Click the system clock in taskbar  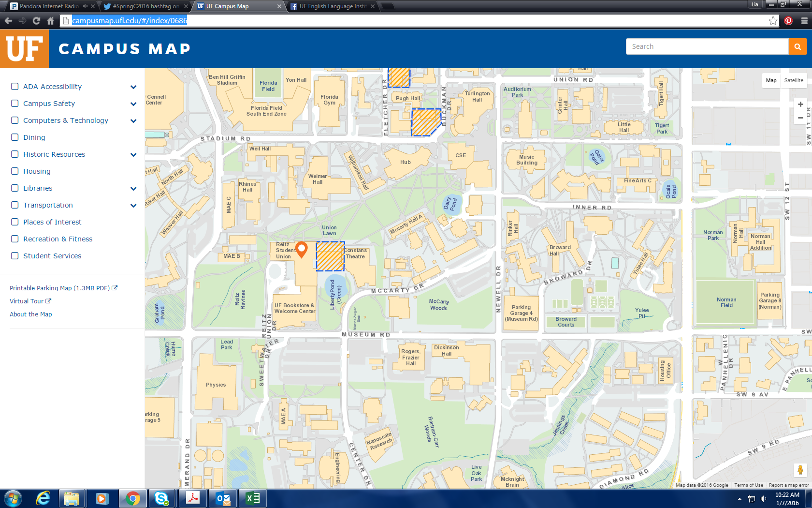pyautogui.click(x=787, y=499)
